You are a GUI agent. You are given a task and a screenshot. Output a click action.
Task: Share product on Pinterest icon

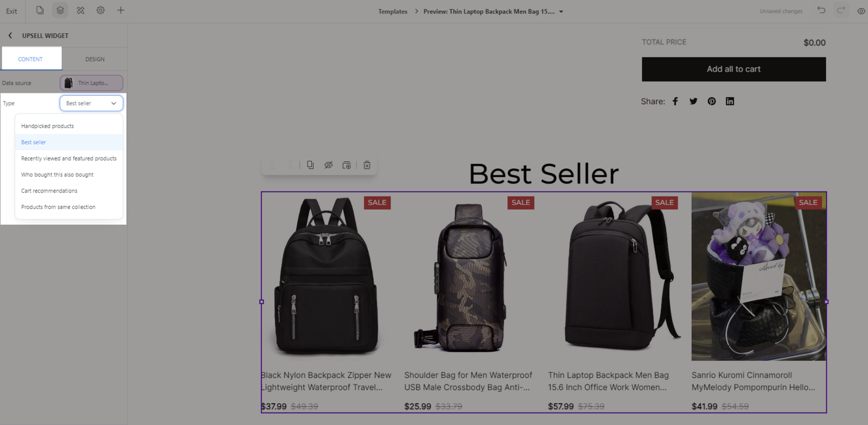712,102
